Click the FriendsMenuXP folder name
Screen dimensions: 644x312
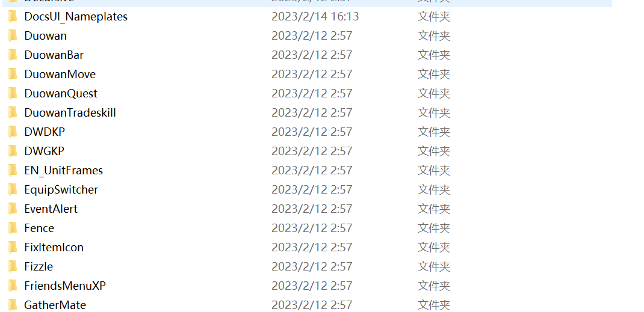pyautogui.click(x=65, y=286)
